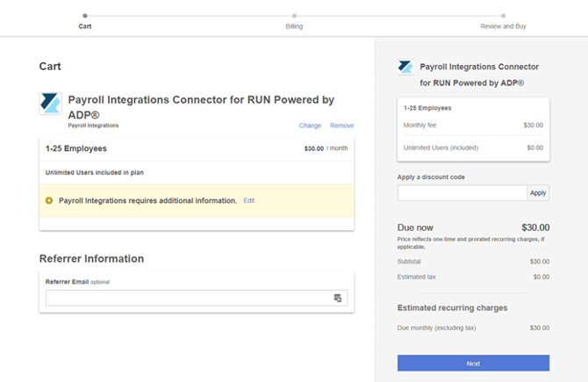Go to the 'Billing' step label
Image resolution: width=588 pixels, height=382 pixels.
(x=294, y=26)
